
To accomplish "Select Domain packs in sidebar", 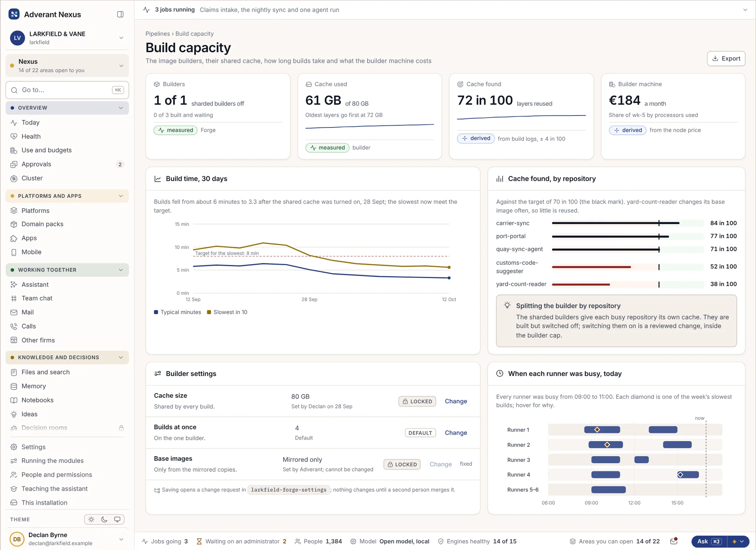I will pos(67,224).
